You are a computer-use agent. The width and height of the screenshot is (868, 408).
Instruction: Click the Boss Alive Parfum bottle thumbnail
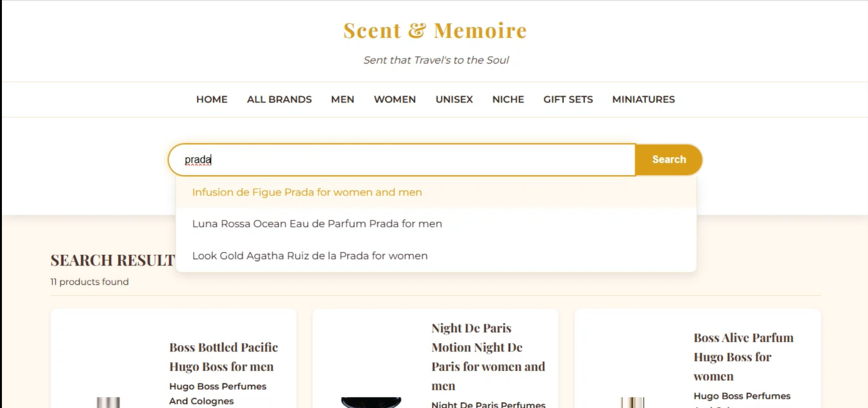point(633,402)
